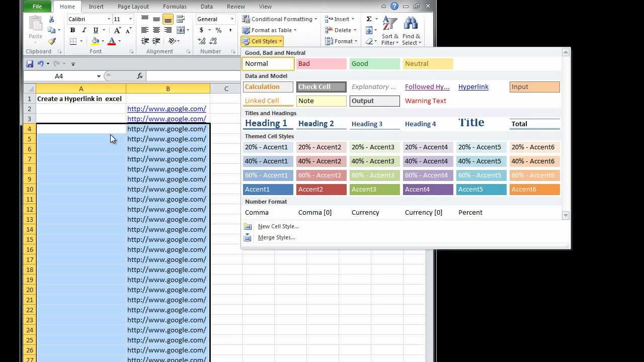Click the Undo arrow icon
This screenshot has width=644, height=362.
(41, 64)
